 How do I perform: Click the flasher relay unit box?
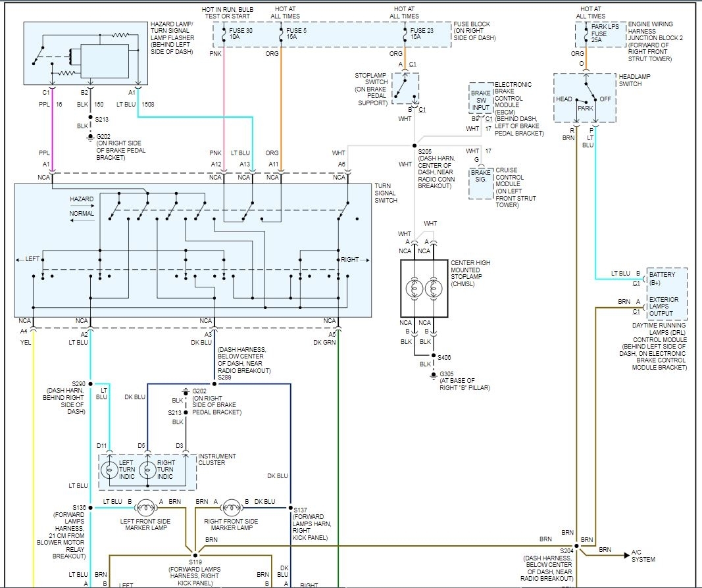point(105,61)
